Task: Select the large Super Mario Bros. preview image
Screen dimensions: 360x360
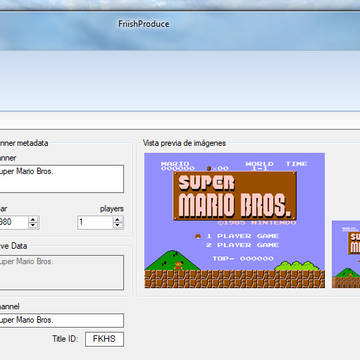Action: [x=234, y=220]
